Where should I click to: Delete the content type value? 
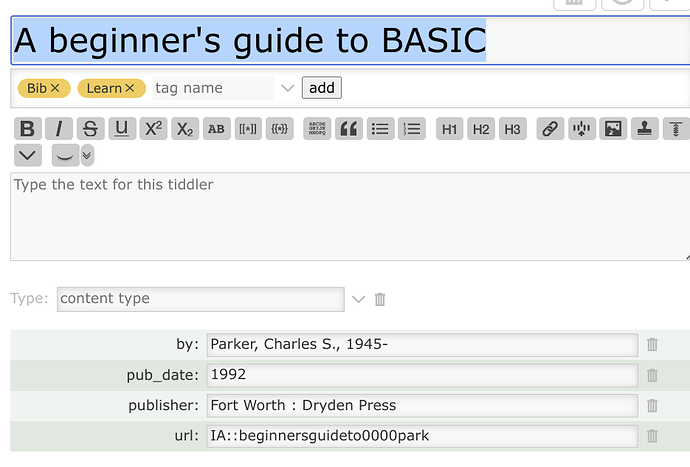pos(380,299)
